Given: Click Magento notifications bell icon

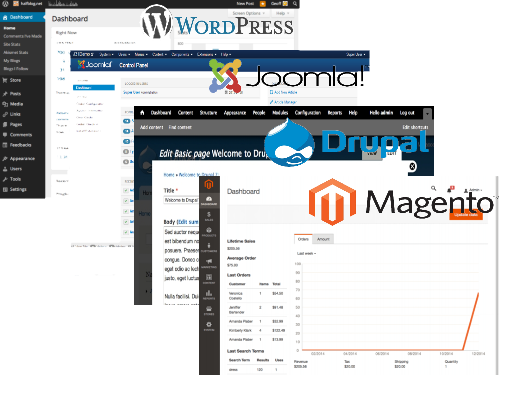Looking at the screenshot, I should [450, 189].
